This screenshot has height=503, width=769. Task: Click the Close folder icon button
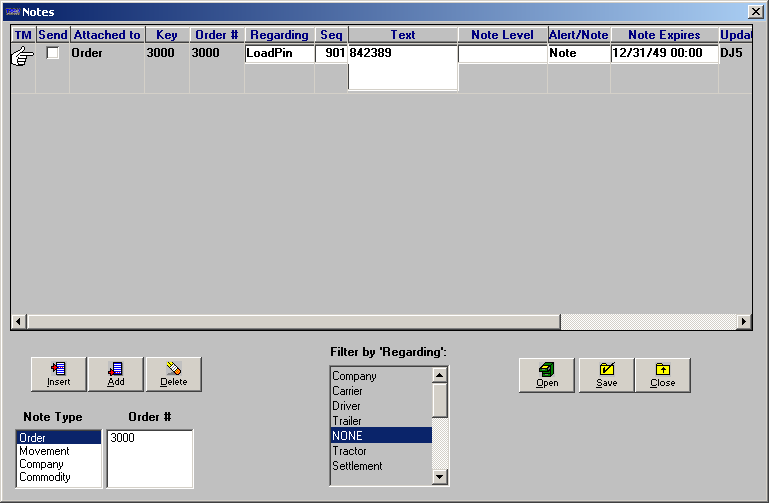663,376
